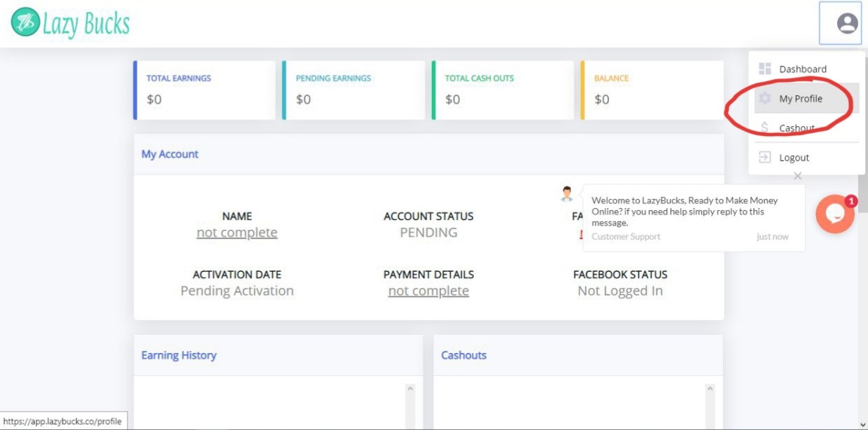Click the 'not complete' link under Name
This screenshot has width=868, height=430.
coord(237,233)
